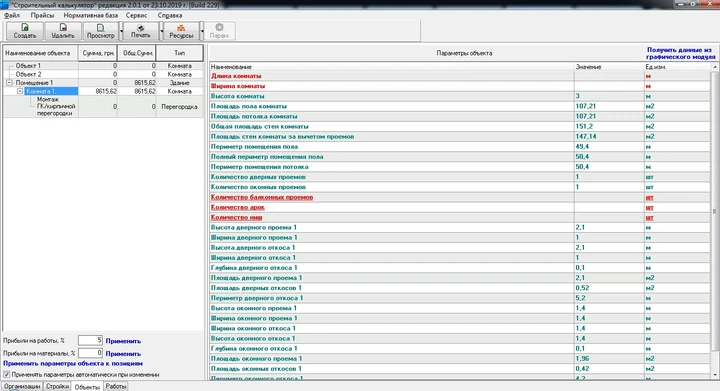Viewport: 720px width, 391px height.
Task: Select Объект 1 in the tree
Action: pos(28,66)
